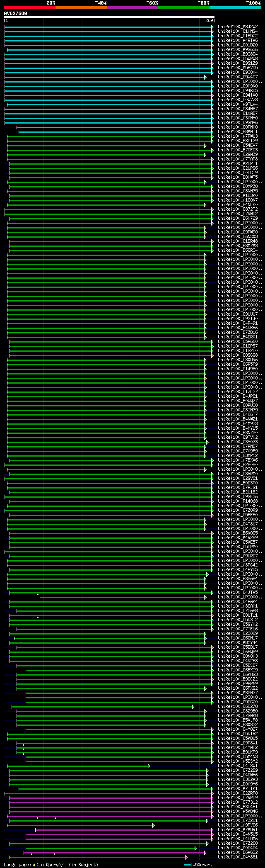
Task: Click the green ~80% identity legend segment
Action: 183,7
